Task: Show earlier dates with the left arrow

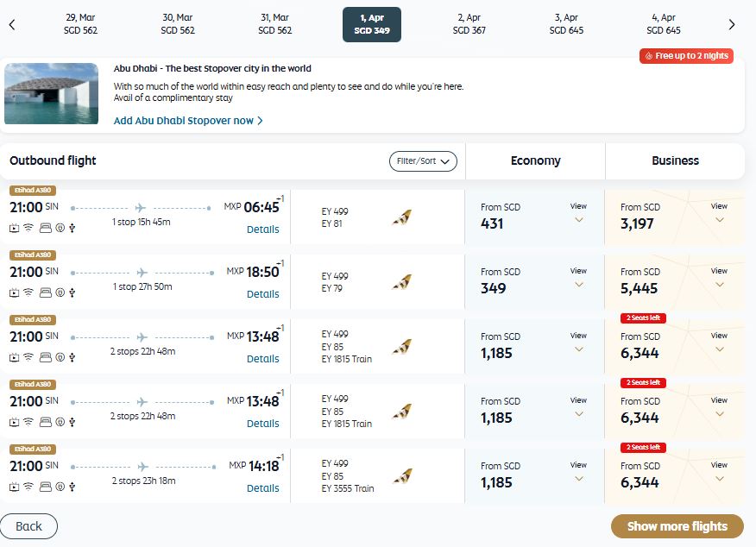Action: pos(12,24)
